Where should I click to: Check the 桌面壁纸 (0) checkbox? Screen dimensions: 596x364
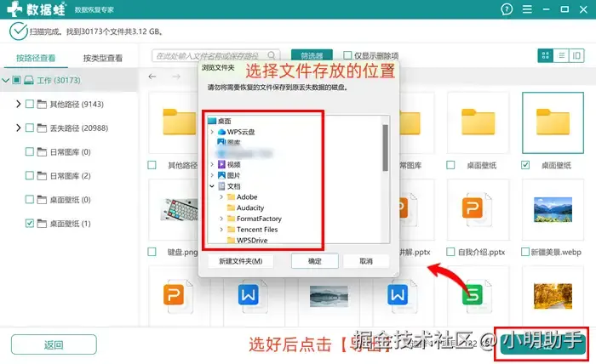(30, 199)
